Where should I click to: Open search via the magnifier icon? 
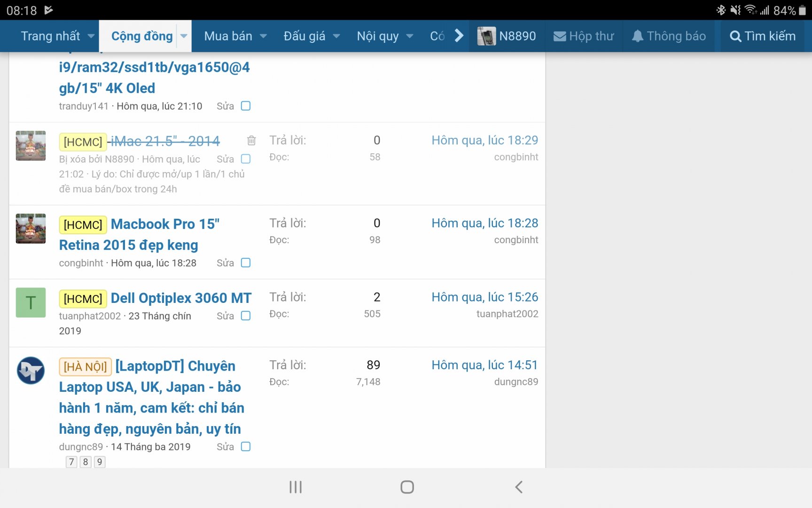click(736, 36)
